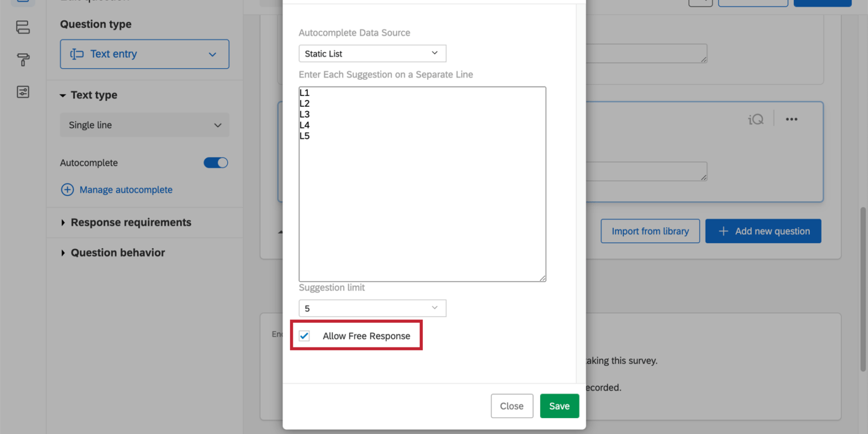This screenshot has width=868, height=434.
Task: Open Survey options sliders icon
Action: coord(23,91)
